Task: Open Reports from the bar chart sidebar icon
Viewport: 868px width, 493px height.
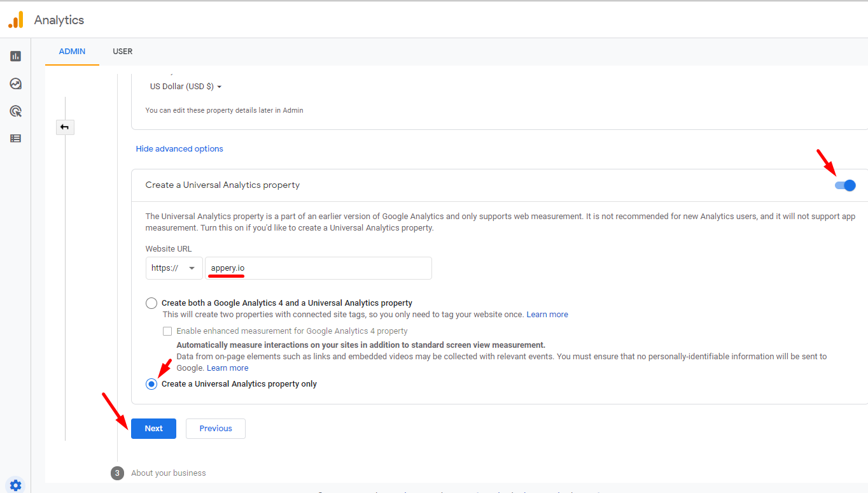Action: click(x=16, y=56)
